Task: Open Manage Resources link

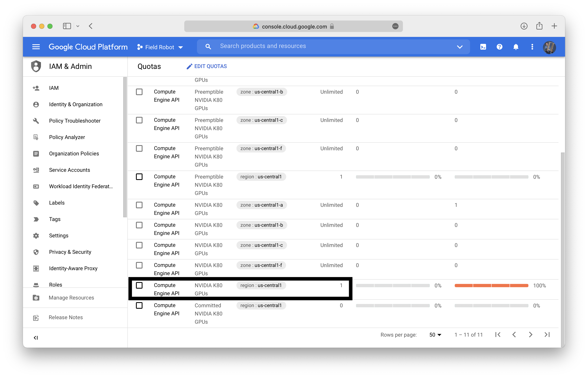Action: (x=71, y=297)
